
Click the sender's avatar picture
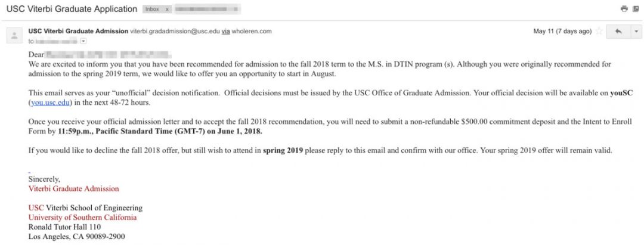14,35
